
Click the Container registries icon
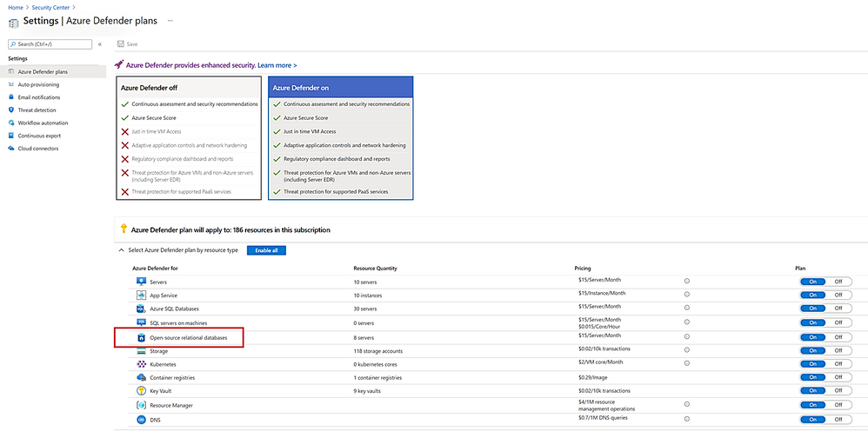[x=141, y=377]
